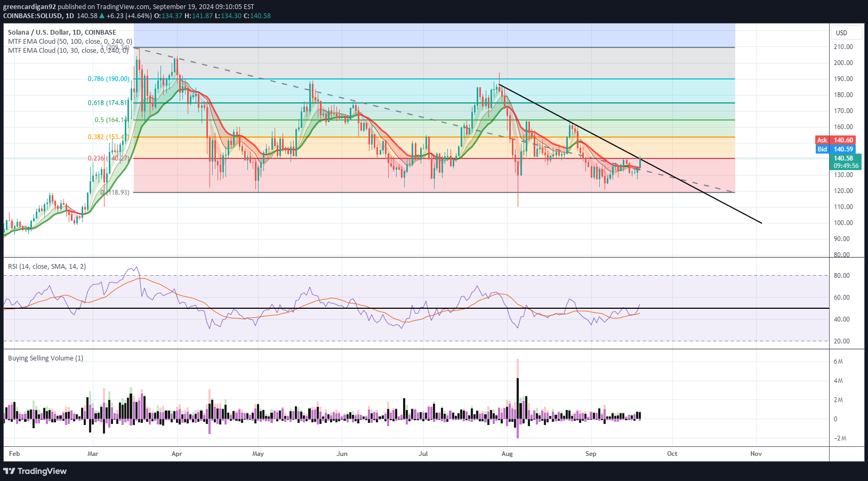Click the Buying Selling Volume (1) label
The image size is (868, 481).
[45, 358]
